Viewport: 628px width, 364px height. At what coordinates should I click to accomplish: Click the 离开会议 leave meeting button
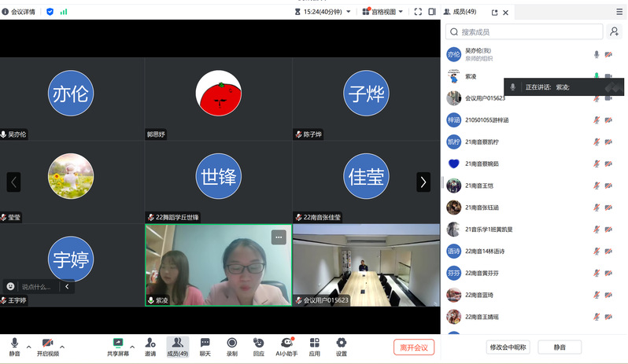tap(414, 347)
